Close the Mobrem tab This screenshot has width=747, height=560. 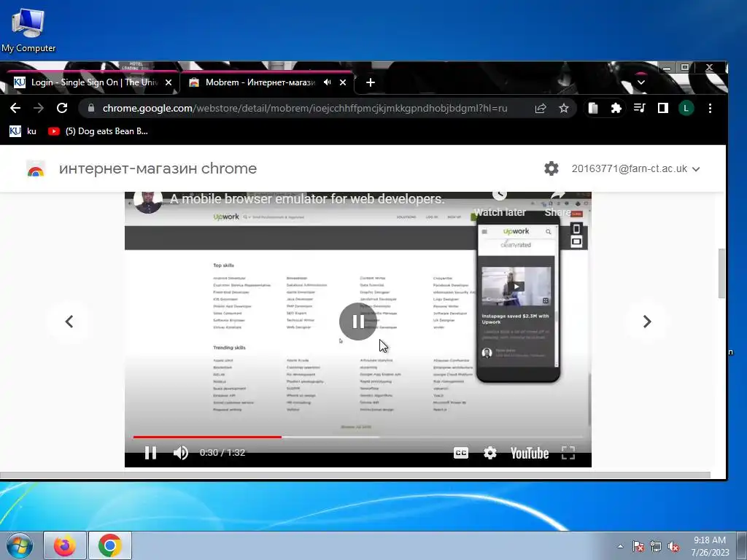(343, 82)
